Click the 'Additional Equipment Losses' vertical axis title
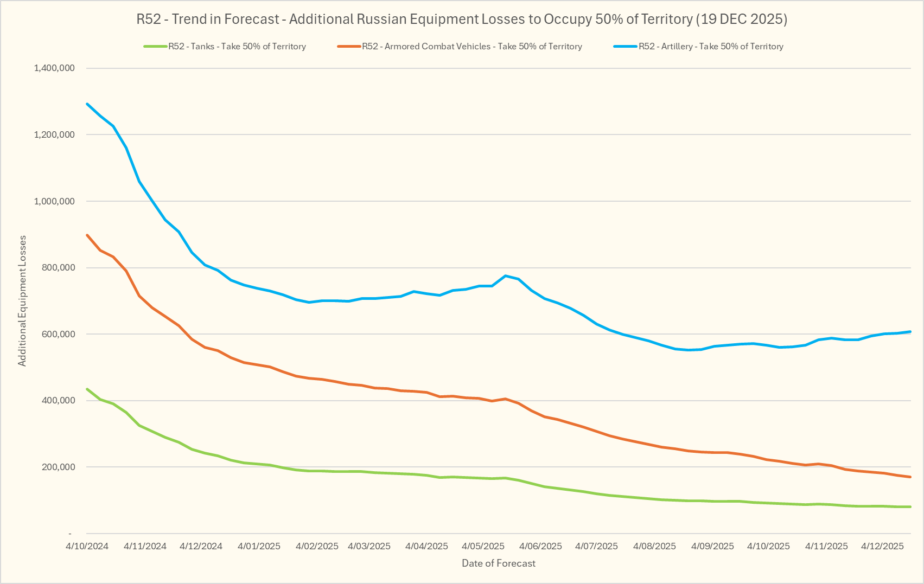This screenshot has width=924, height=584. click(x=22, y=301)
